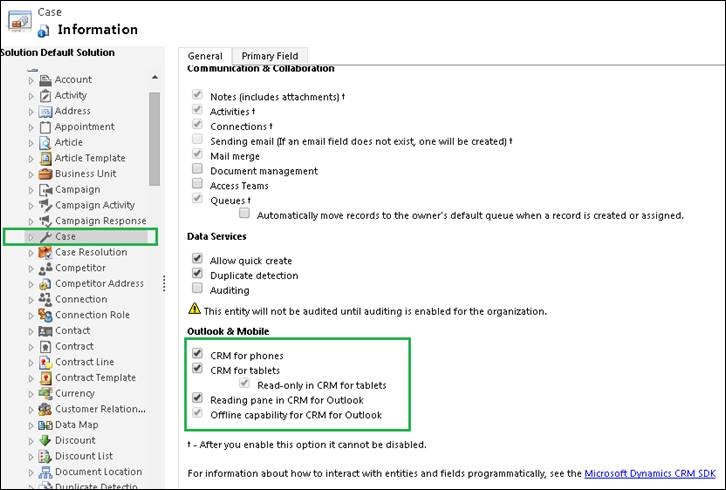This screenshot has width=726, height=490.
Task: Expand the Competitor tree node arrow
Action: pos(31,269)
